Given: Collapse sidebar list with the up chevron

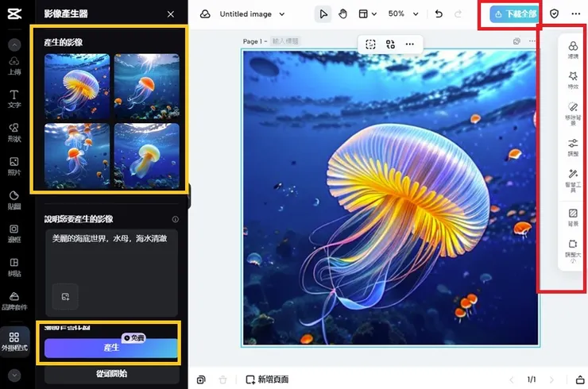Looking at the screenshot, I should (14, 45).
